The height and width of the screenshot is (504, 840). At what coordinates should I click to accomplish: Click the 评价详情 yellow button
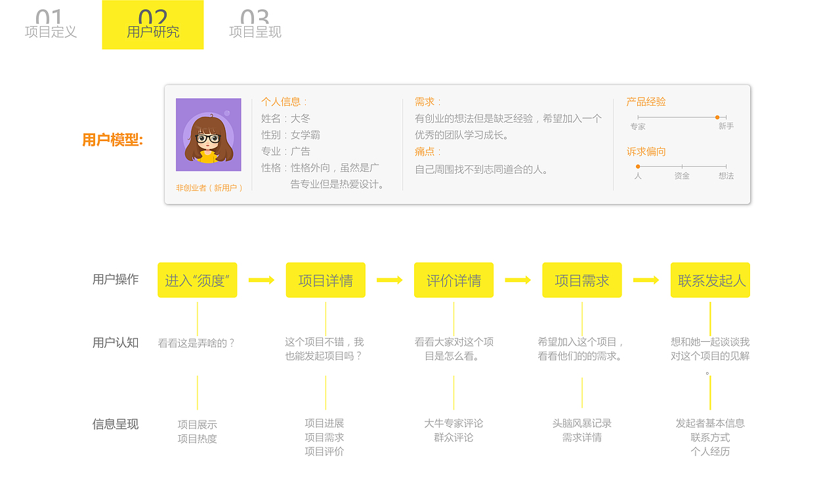coord(453,280)
